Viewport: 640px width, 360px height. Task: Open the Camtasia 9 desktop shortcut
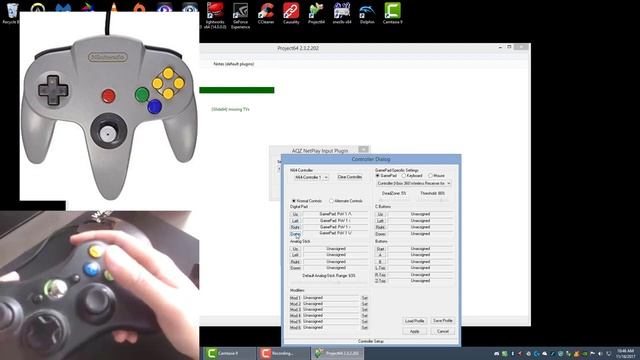pos(392,13)
